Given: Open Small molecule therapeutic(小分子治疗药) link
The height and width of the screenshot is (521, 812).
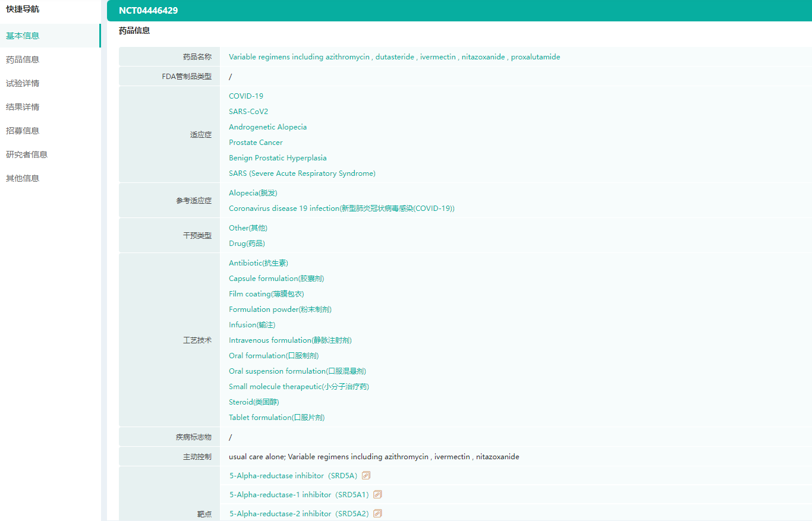Looking at the screenshot, I should coord(299,387).
